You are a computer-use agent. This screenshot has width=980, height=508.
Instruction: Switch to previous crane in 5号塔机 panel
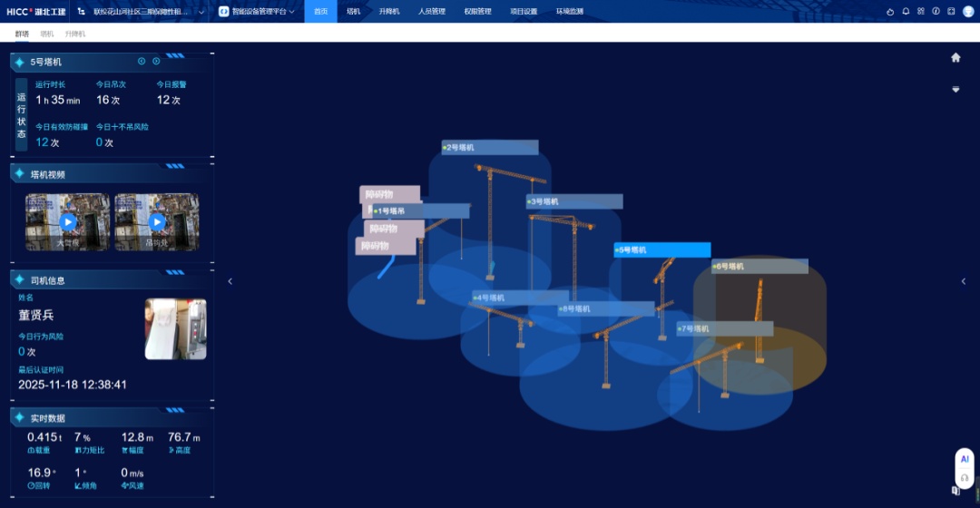click(x=142, y=61)
